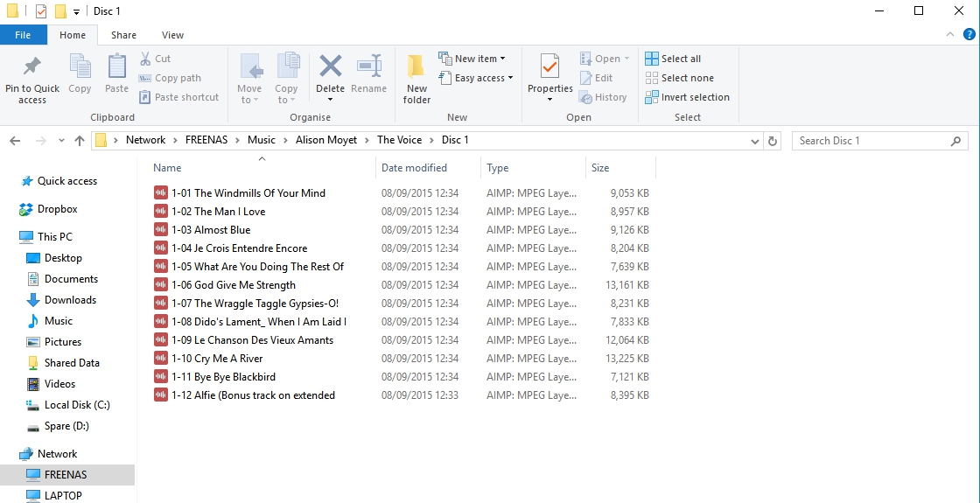The width and height of the screenshot is (980, 503).
Task: Select file 1-03 Almost Blue
Action: tap(211, 230)
